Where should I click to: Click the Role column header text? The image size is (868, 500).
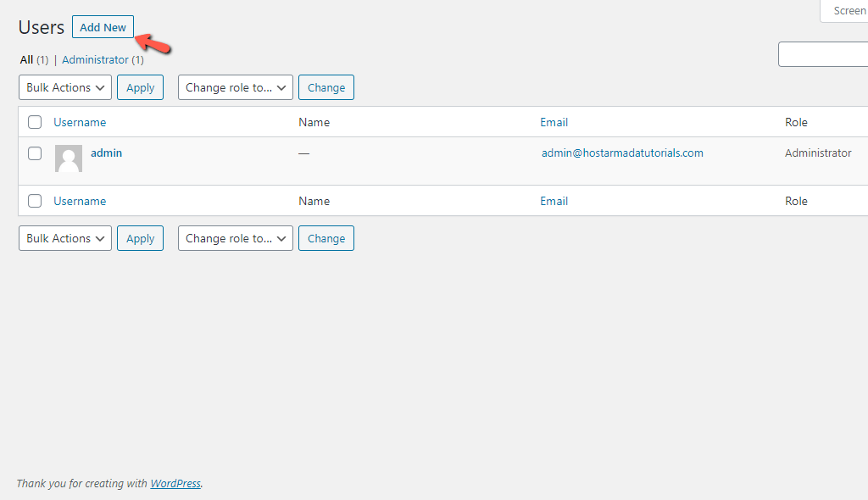(796, 122)
